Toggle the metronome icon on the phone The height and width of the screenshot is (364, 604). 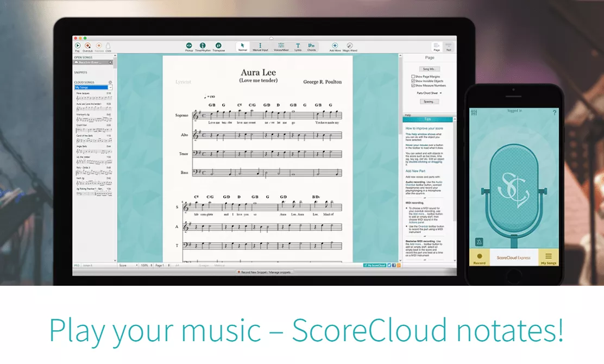pyautogui.click(x=479, y=242)
